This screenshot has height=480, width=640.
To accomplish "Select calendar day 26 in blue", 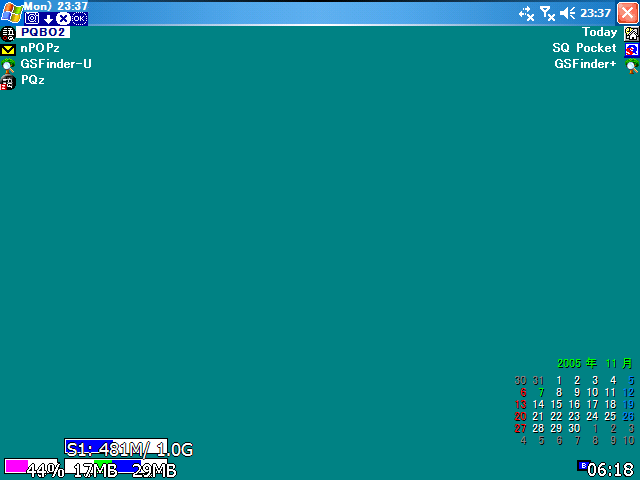I will click(628, 417).
